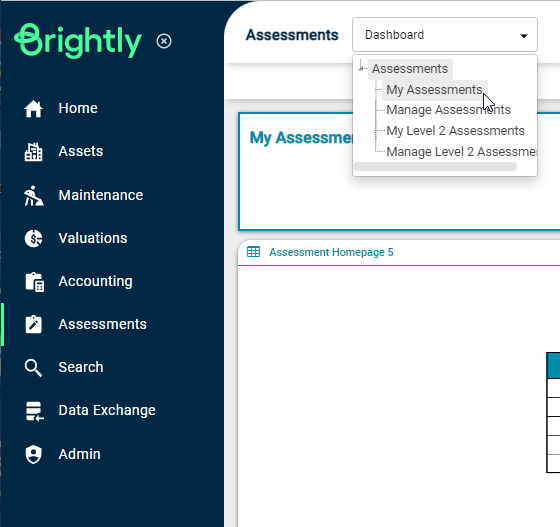Click the Search magnifier icon

point(33,368)
